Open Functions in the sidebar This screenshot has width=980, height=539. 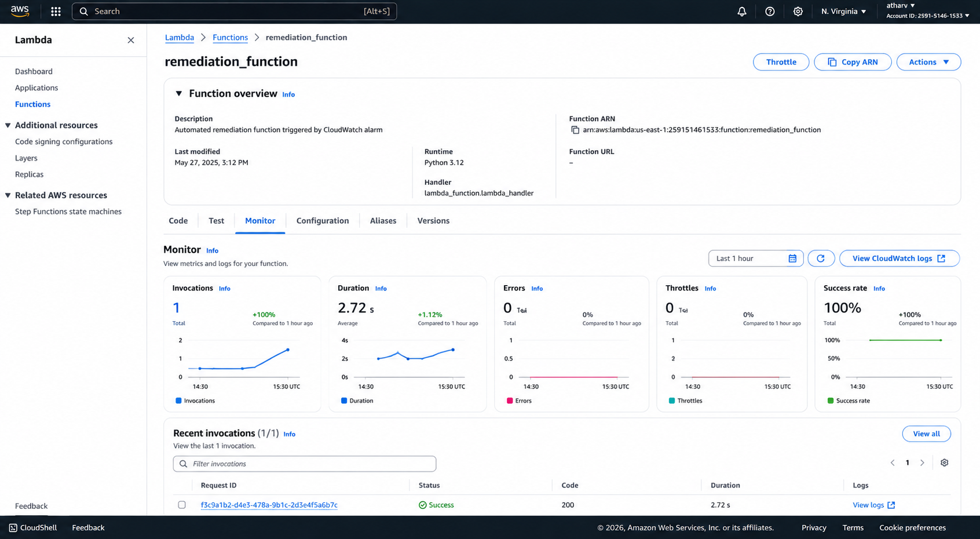click(32, 104)
